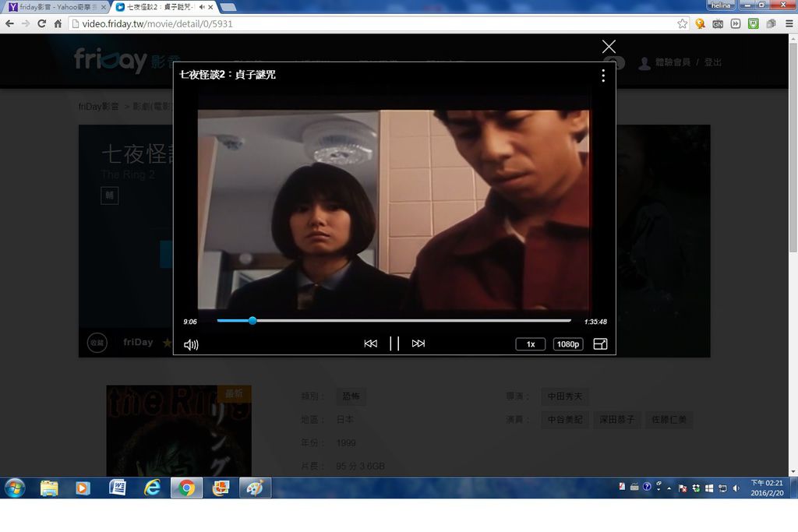Viewport: 798px width, 532px height.
Task: Open a new Chrome tab
Action: (x=228, y=7)
